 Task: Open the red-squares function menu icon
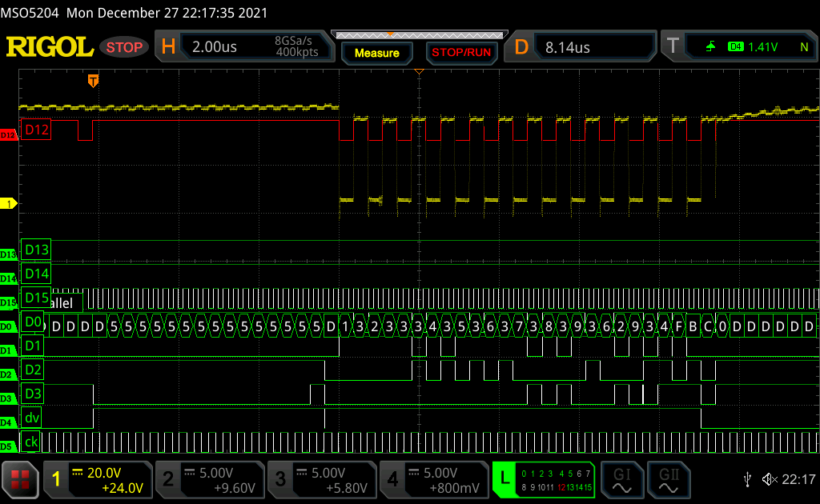(20, 479)
